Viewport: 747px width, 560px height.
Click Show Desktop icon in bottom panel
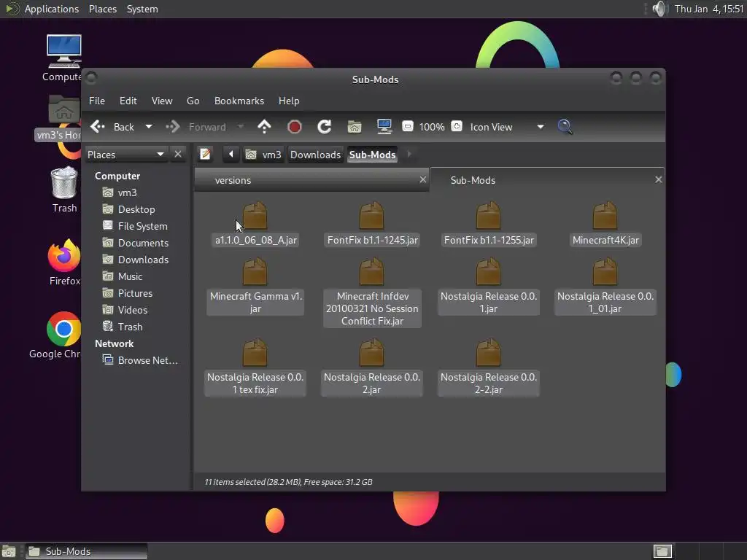9,551
